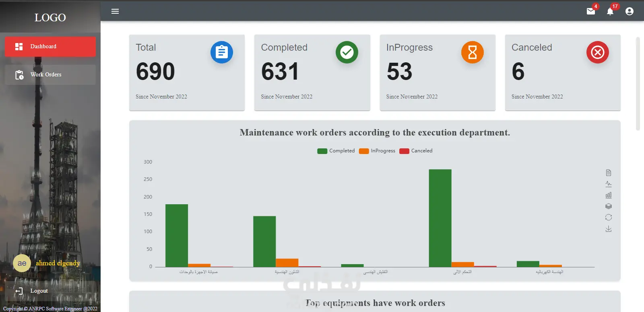Open the hamburger menu in top bar
The width and height of the screenshot is (644, 312).
[115, 11]
